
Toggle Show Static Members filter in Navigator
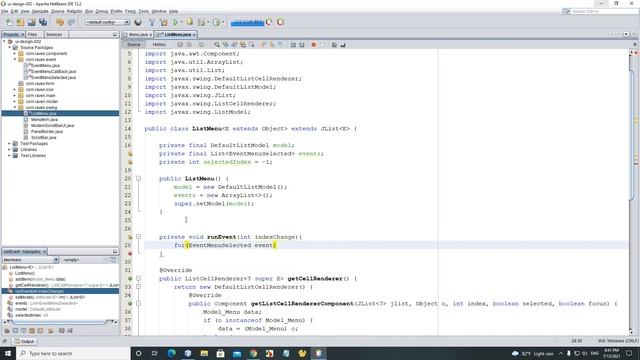pyautogui.click(x=23, y=331)
